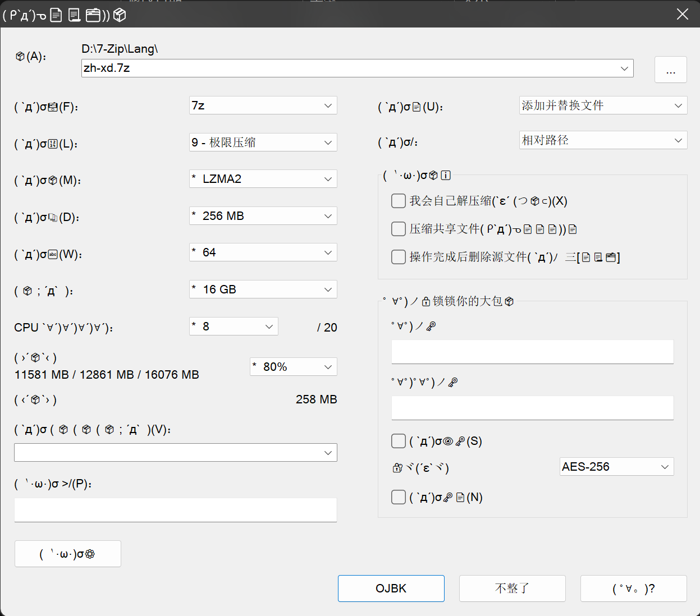Image resolution: width=700 pixels, height=616 pixels.
Task: Click the first password input field
Action: pos(532,352)
